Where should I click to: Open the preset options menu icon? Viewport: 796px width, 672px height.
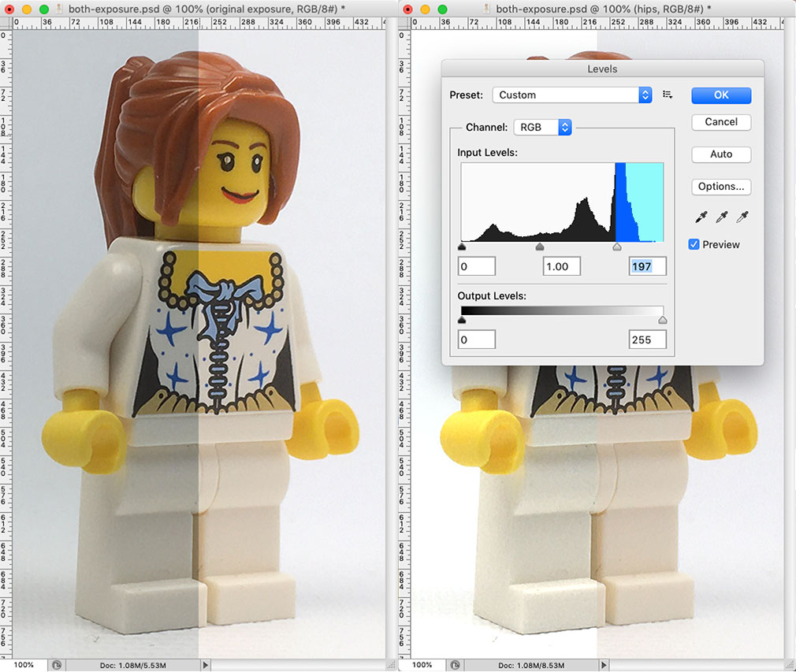[668, 95]
